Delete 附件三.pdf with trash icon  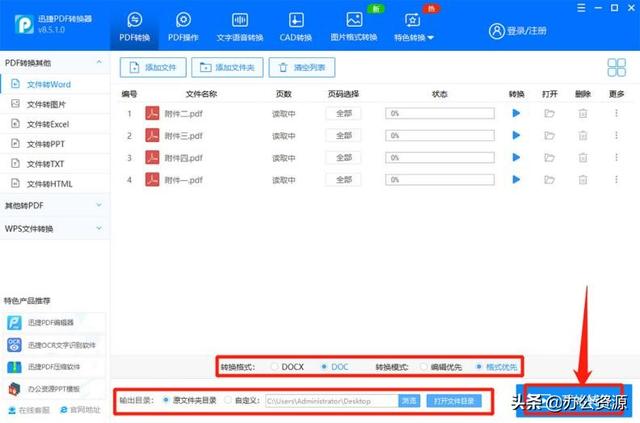(583, 135)
